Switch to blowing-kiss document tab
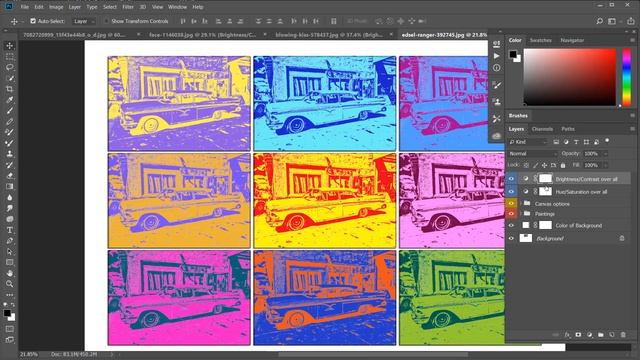The width and height of the screenshot is (640, 360). [x=329, y=35]
